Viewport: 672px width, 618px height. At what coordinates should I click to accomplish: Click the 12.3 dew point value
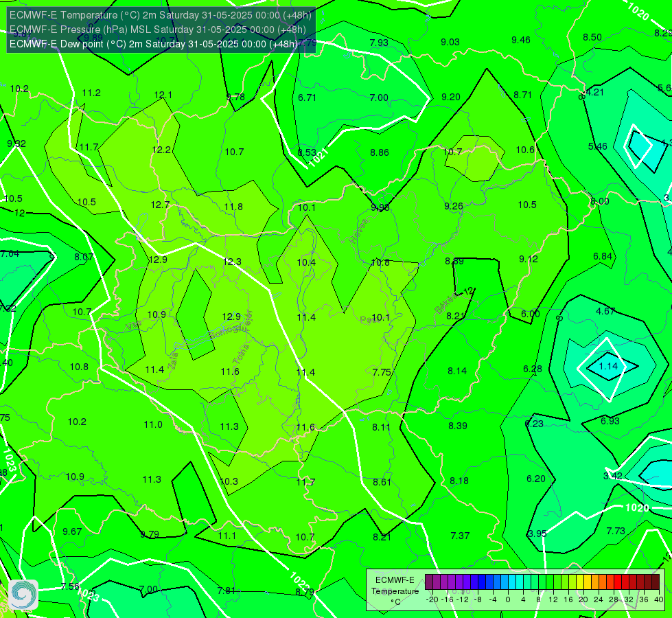232,261
